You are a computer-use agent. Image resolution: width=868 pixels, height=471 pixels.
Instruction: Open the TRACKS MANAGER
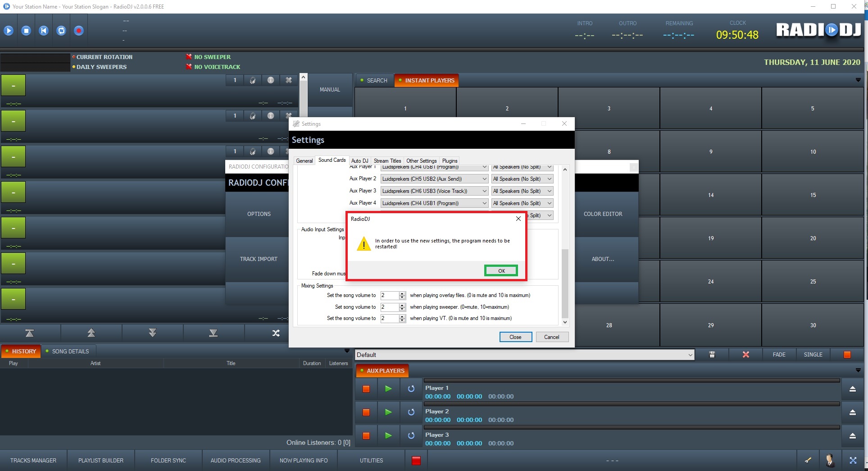tap(33, 461)
